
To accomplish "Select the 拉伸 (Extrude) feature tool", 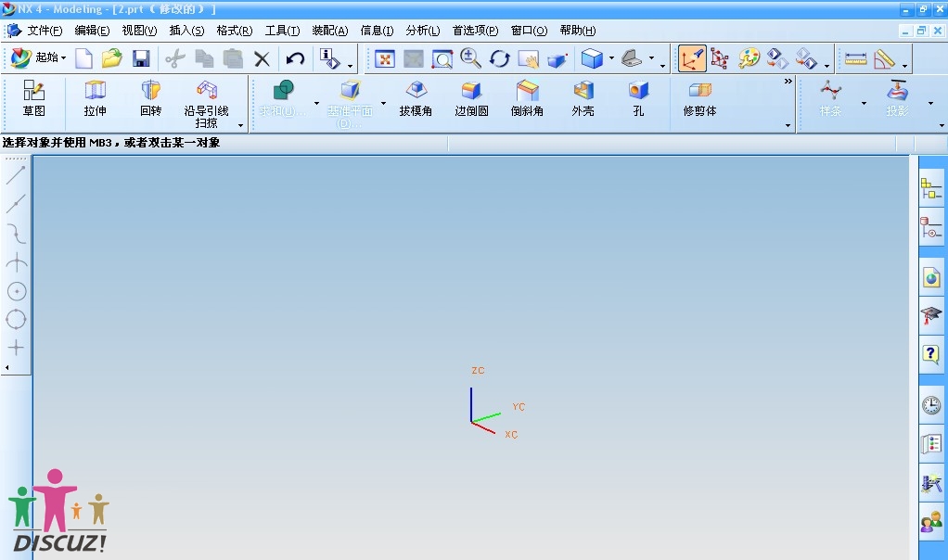I will (95, 98).
